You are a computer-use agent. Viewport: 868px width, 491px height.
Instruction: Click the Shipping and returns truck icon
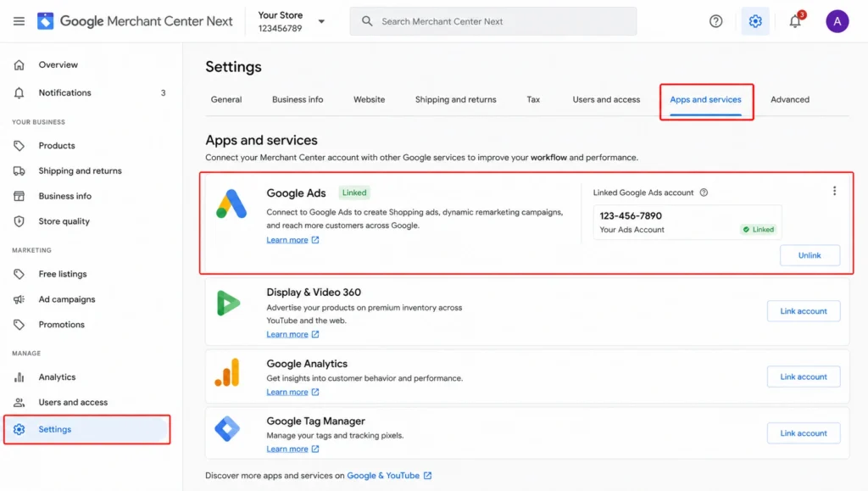(19, 171)
